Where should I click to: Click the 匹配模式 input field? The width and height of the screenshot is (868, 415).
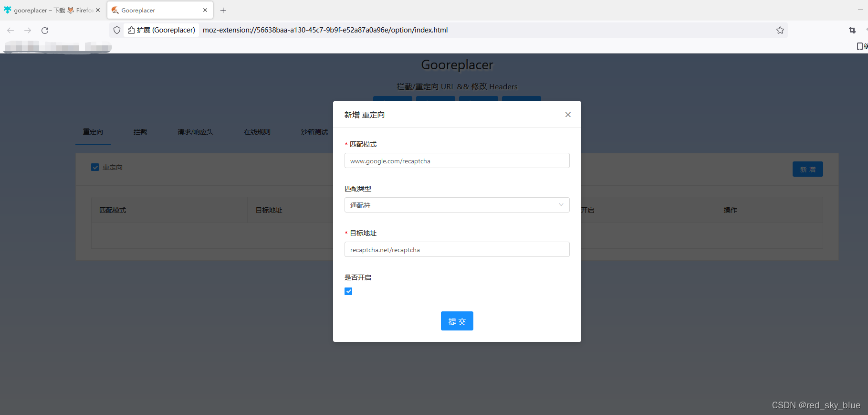pos(457,161)
